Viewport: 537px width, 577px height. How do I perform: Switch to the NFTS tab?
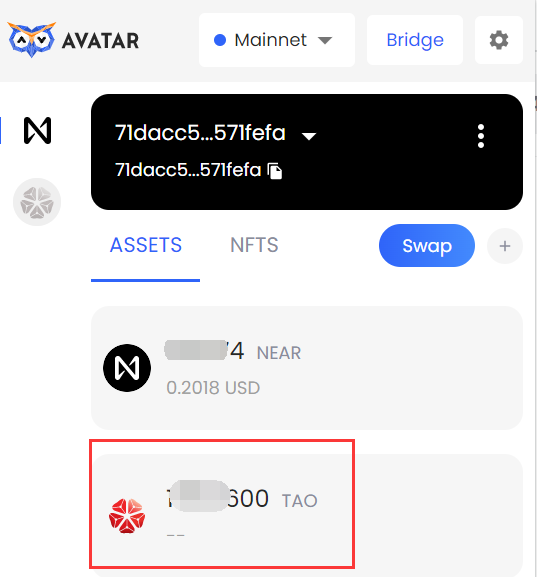click(x=254, y=245)
